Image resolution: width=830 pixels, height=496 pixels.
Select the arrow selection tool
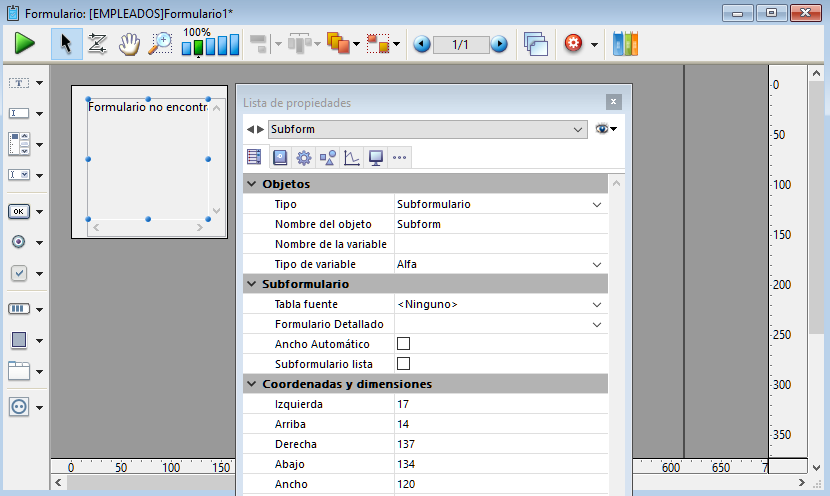[66, 44]
